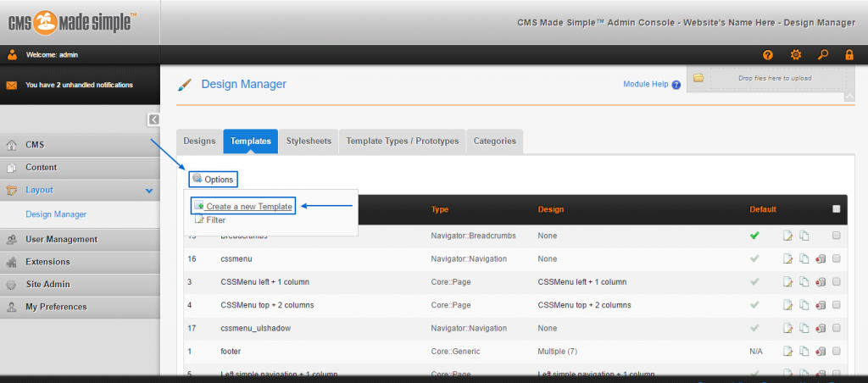Choose Filter from the Options menu
Image resolution: width=868 pixels, height=383 pixels.
click(x=210, y=220)
